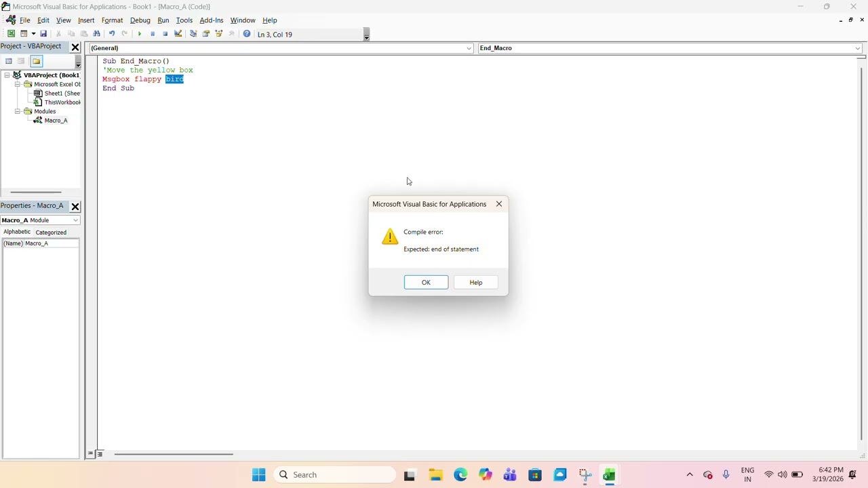Click the 'Move the yellow box' comment line
Image resolution: width=868 pixels, height=488 pixels.
(148, 70)
